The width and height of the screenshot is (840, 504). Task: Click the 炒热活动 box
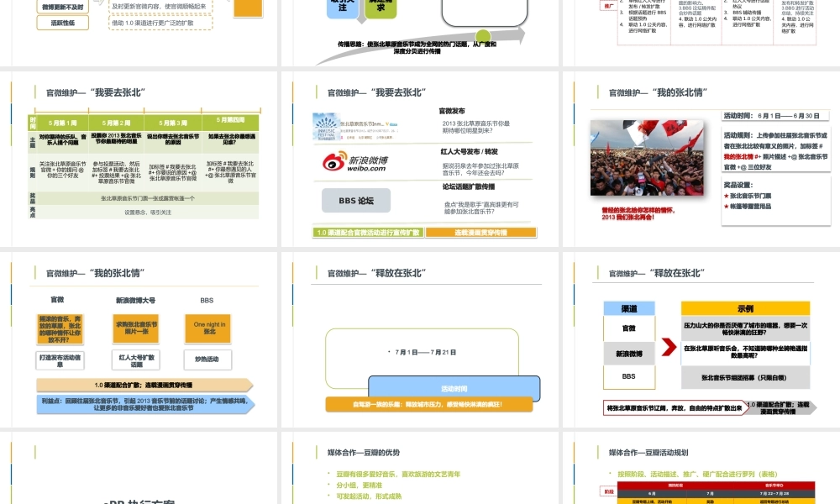click(207, 360)
